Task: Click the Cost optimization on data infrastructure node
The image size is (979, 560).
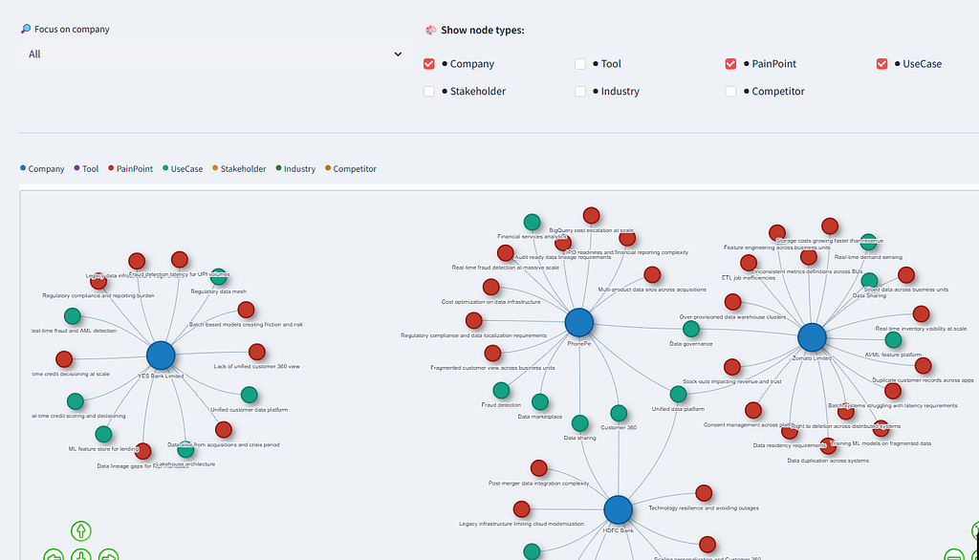Action: click(x=490, y=287)
